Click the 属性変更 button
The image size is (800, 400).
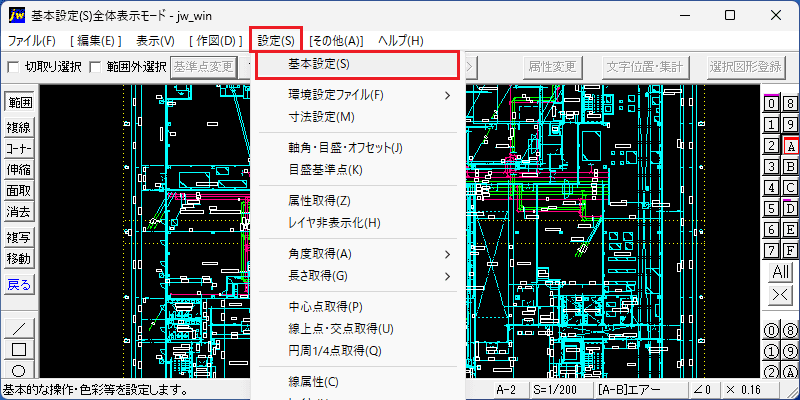[553, 66]
